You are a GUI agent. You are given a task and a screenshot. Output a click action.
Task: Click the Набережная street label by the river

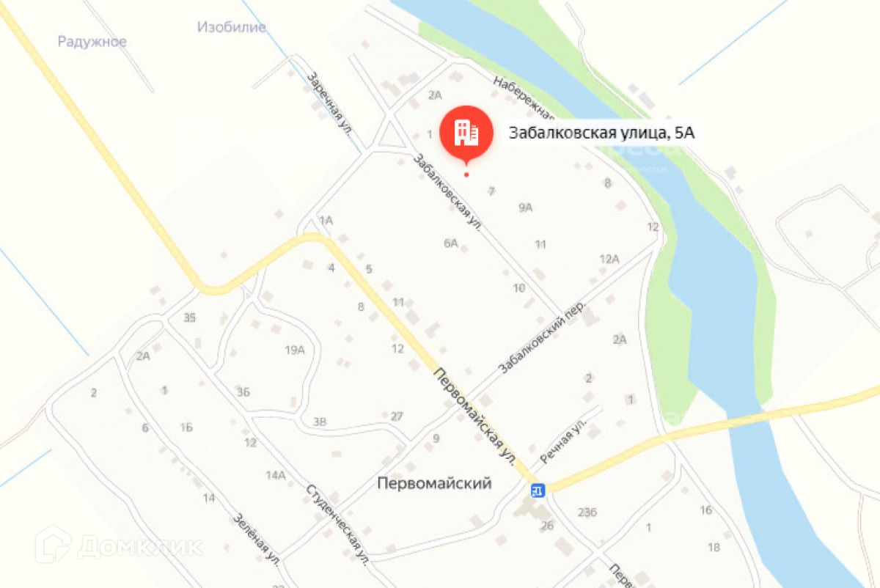point(522,98)
